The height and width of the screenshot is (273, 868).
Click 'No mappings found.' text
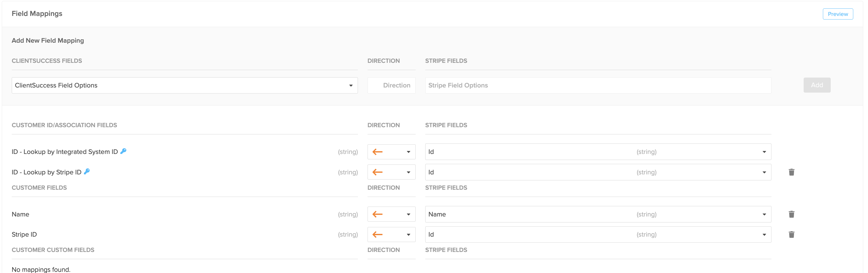coord(41,269)
